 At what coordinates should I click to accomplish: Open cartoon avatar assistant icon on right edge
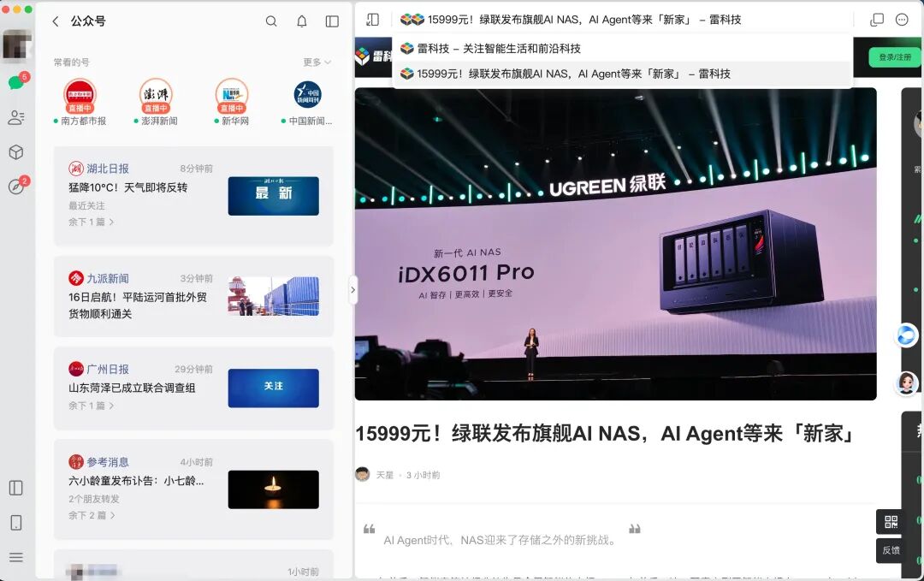[906, 383]
